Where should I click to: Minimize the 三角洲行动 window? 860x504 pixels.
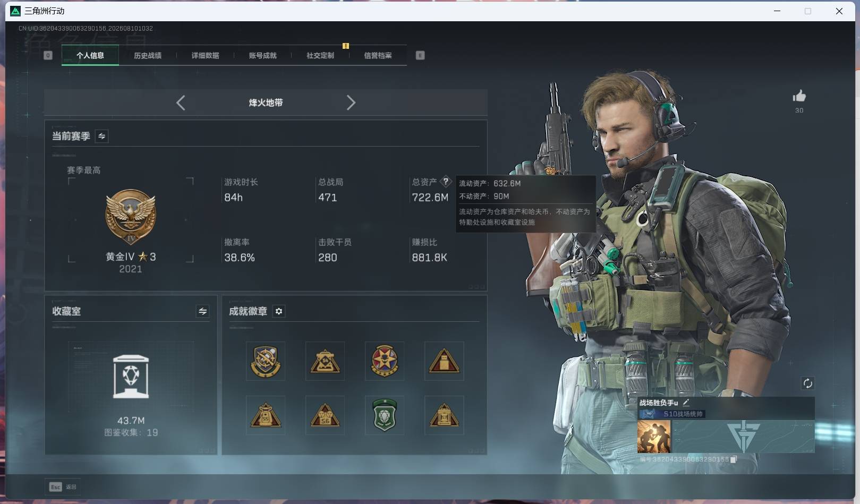(777, 11)
